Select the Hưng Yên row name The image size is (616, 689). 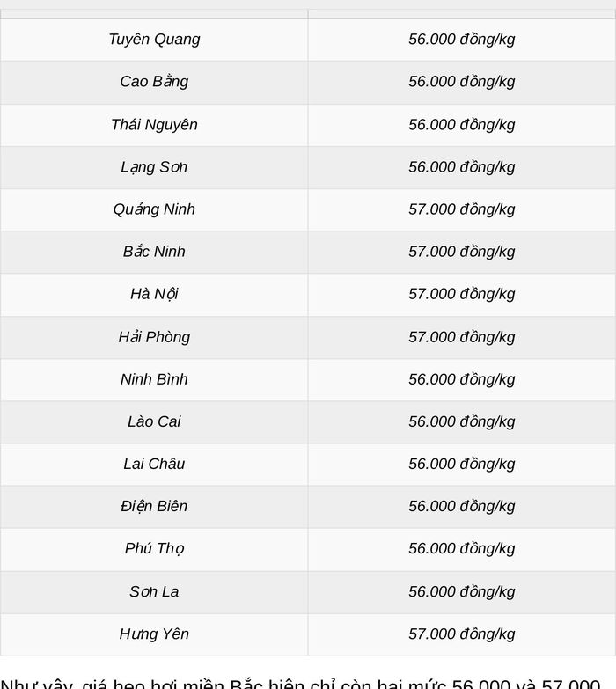point(154,634)
